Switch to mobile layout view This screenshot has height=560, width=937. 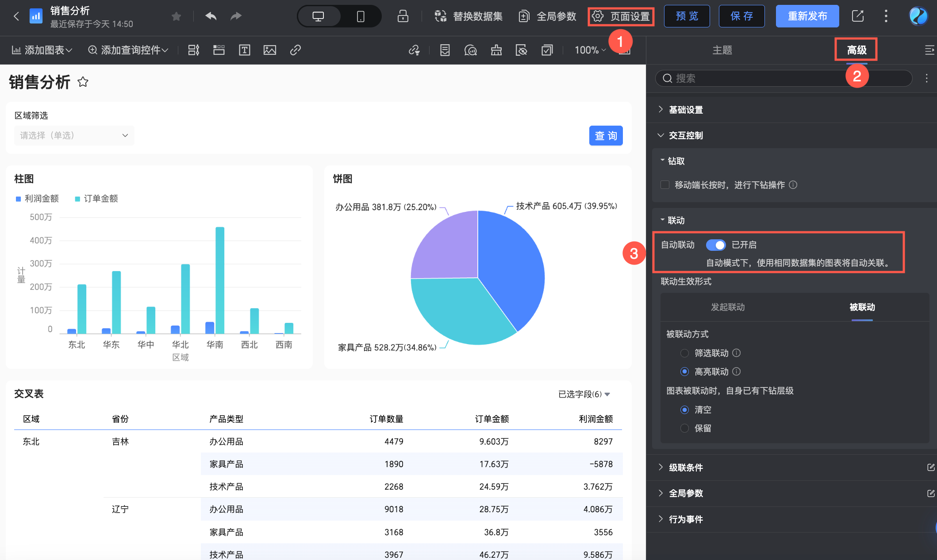click(x=361, y=16)
